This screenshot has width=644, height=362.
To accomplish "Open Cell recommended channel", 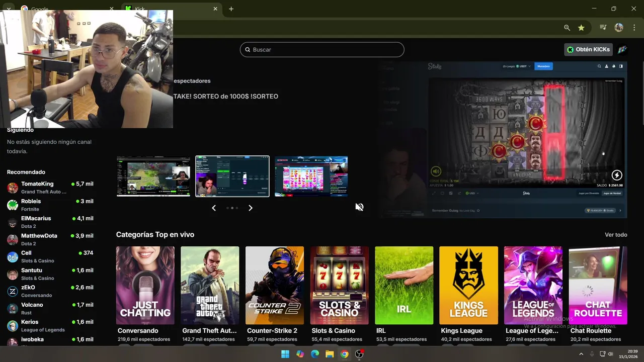I will coord(50,256).
